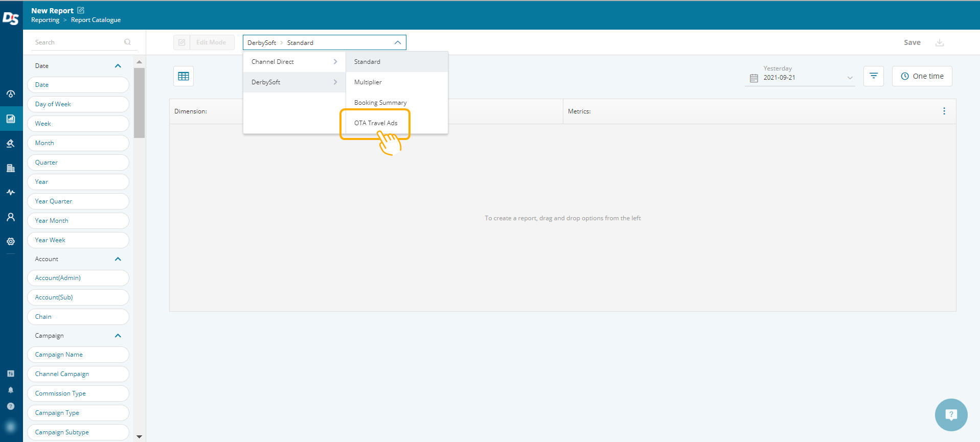Select the Week dimension

coord(78,124)
